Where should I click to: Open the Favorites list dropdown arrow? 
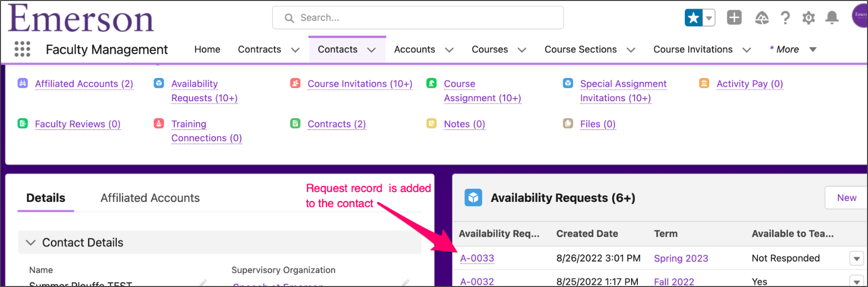(709, 18)
